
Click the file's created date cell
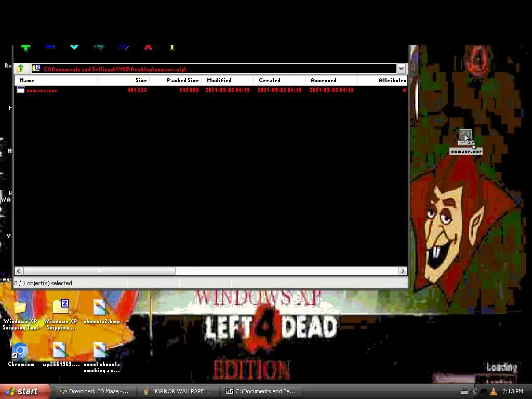(x=280, y=90)
